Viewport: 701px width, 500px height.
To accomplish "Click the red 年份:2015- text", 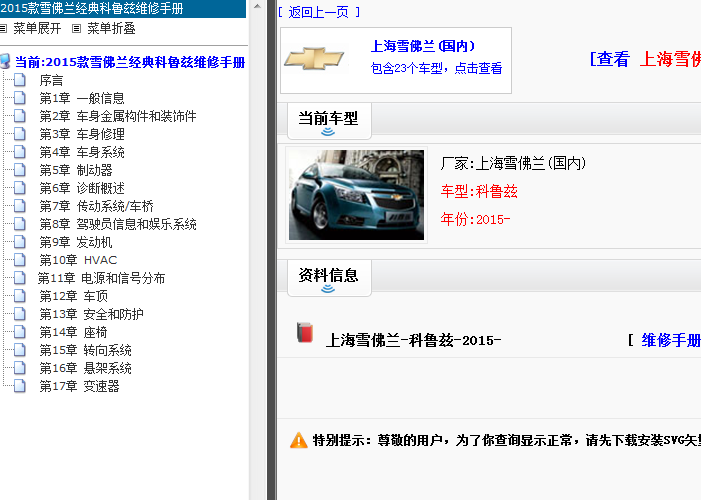I will 475,219.
